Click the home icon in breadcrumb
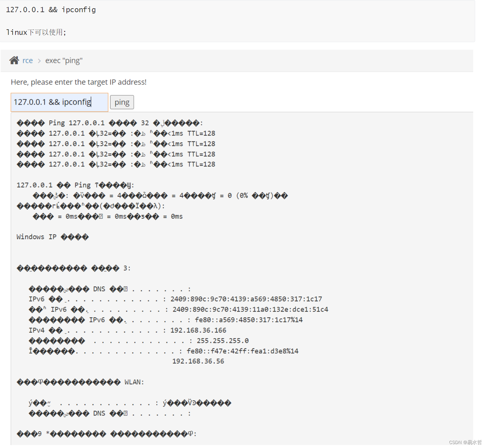 [x=14, y=61]
